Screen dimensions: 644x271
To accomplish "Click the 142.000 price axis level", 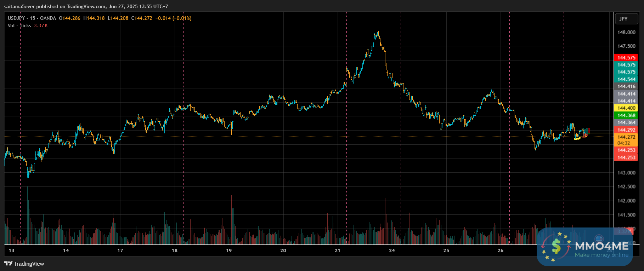I will coord(626,201).
